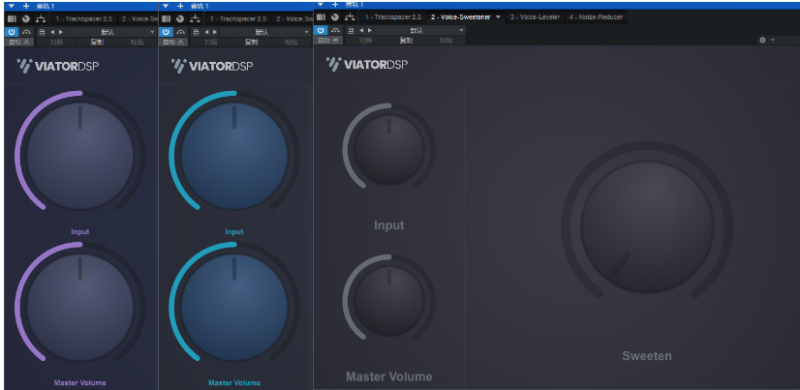This screenshot has width=800, height=390.
Task: Select the cut-off Voice-Sw tab in purple window
Action: (x=138, y=19)
